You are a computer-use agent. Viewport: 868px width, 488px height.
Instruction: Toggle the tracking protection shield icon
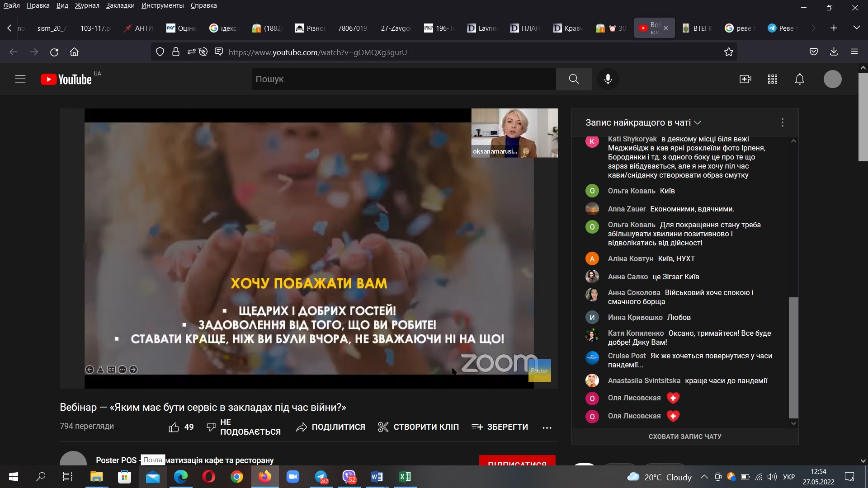point(160,52)
